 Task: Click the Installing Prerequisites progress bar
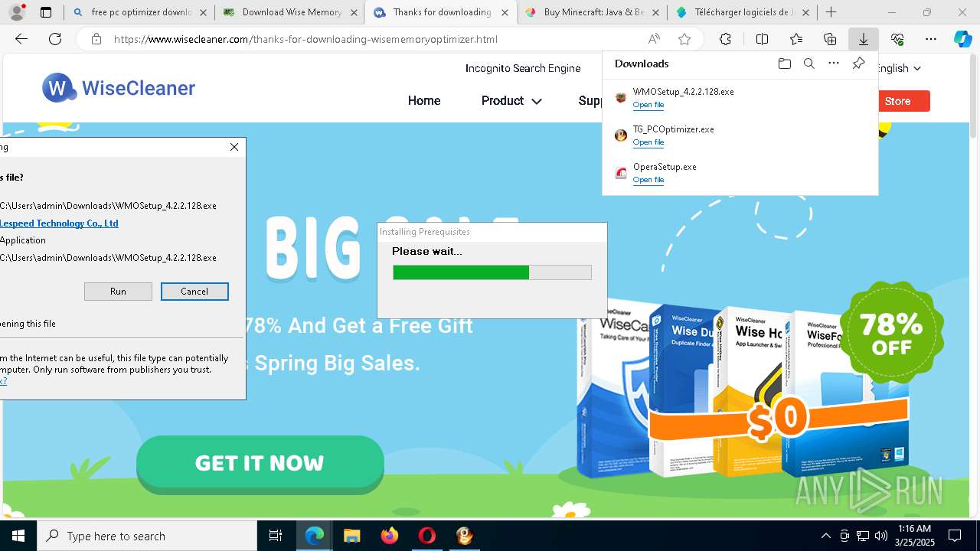[492, 272]
